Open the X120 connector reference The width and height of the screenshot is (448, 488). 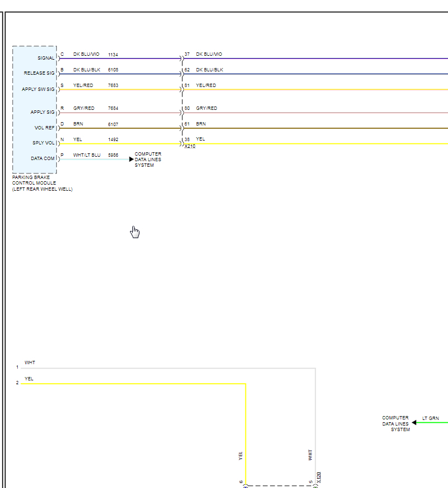click(319, 477)
